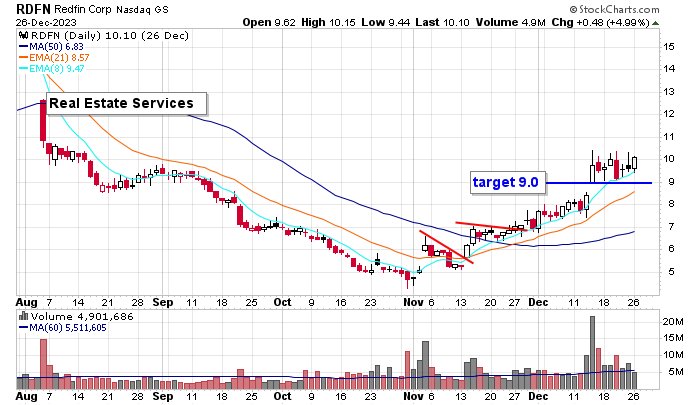Click the 26-Dec-2023 date label
Viewport: 700px width, 405px height.
coord(46,22)
